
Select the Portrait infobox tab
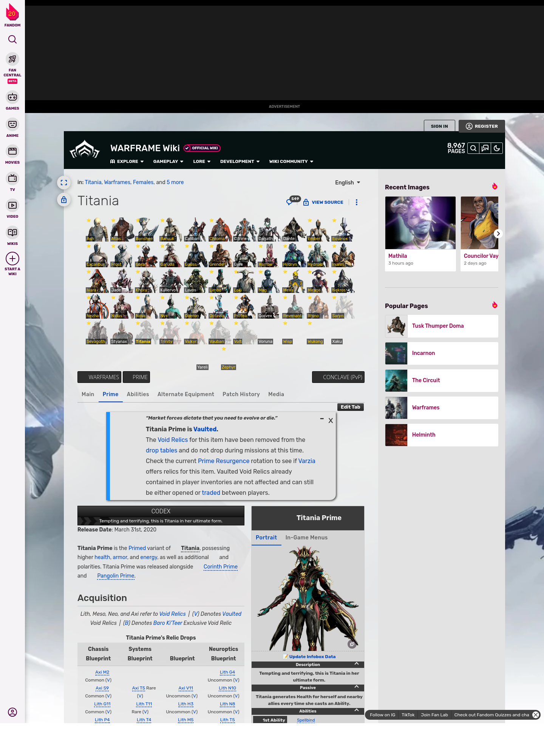click(266, 538)
